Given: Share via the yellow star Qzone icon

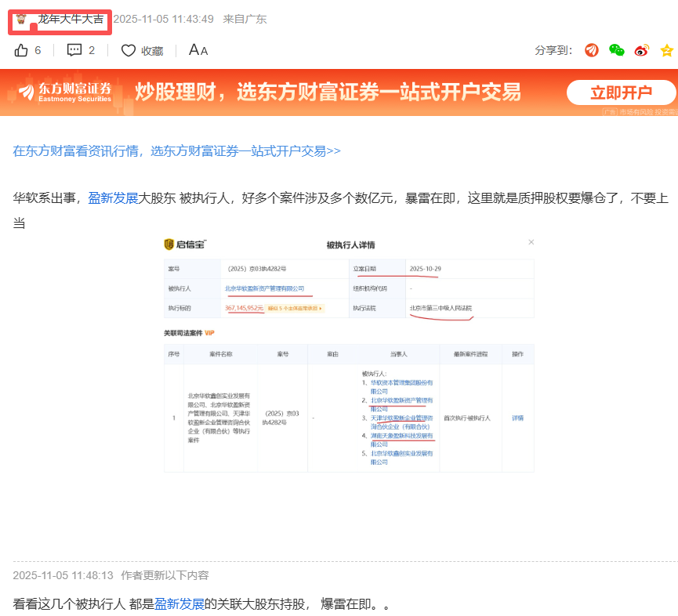Looking at the screenshot, I should click(667, 51).
